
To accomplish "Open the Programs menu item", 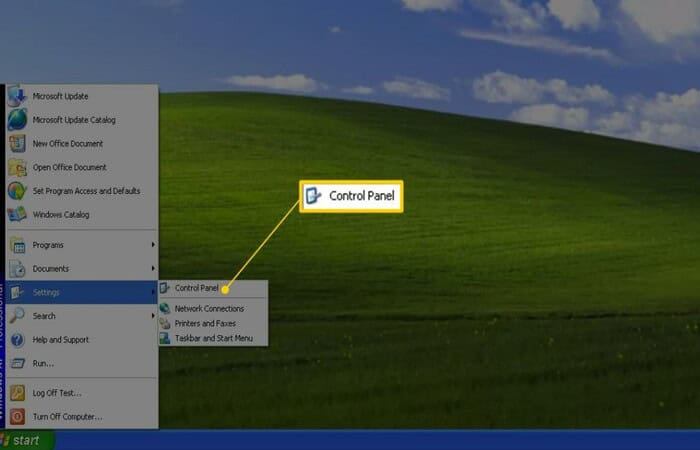I will coord(82,245).
